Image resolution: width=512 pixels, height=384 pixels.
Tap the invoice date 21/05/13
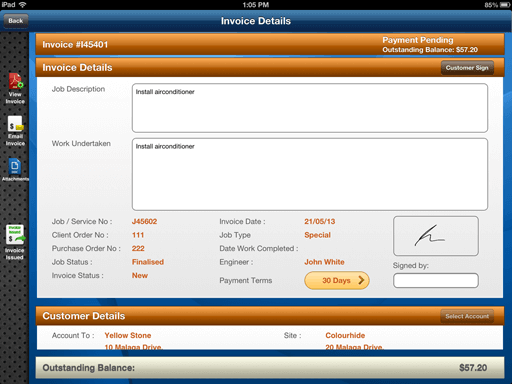[x=320, y=221]
